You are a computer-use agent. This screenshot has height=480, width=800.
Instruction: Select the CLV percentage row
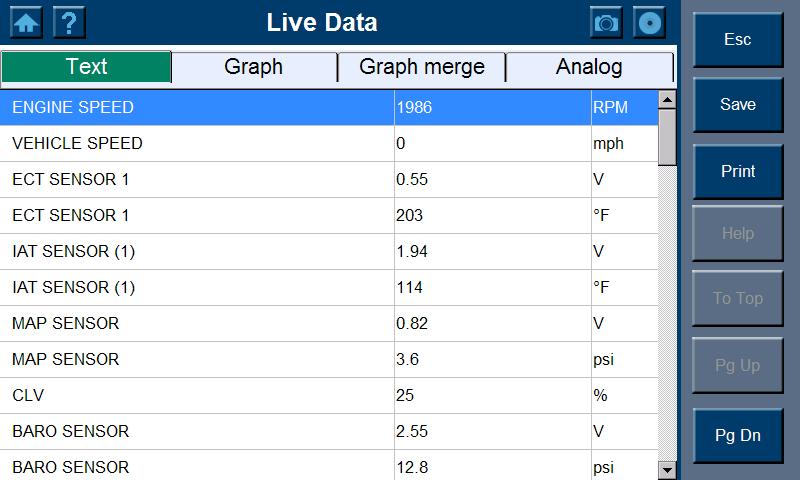pyautogui.click(x=329, y=395)
